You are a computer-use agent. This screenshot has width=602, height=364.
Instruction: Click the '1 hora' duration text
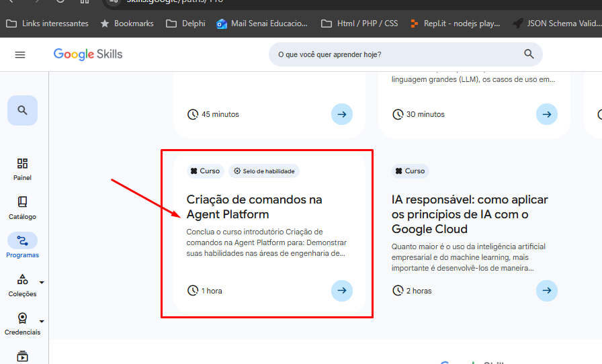(x=212, y=291)
